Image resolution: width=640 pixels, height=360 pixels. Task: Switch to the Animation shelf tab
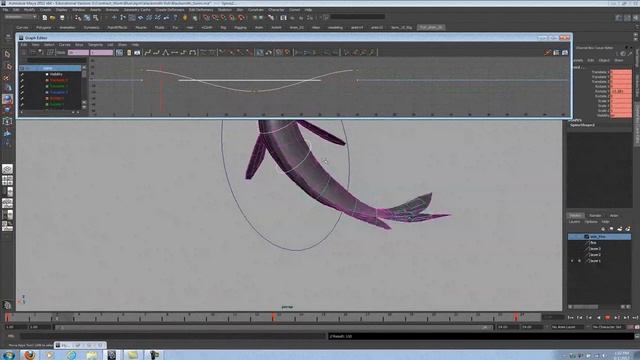click(x=67, y=27)
